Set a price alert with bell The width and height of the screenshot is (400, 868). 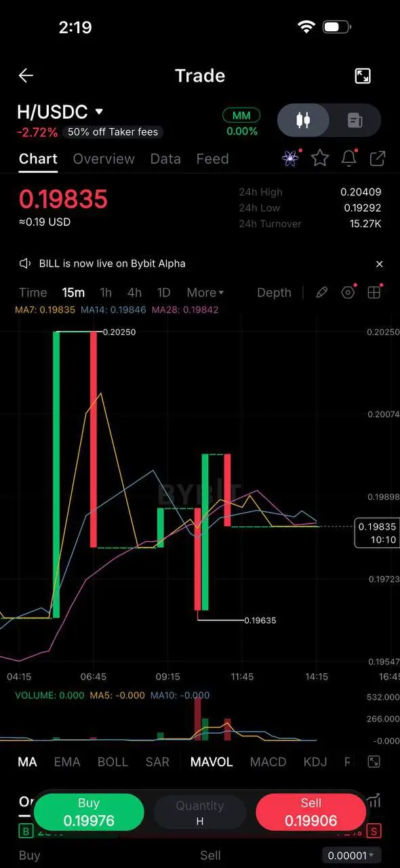pos(349,159)
